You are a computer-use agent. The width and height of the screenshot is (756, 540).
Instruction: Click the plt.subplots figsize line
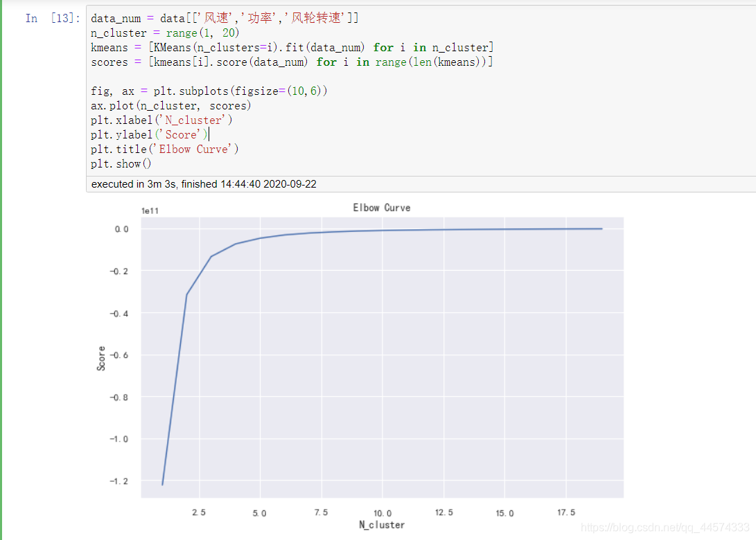click(x=209, y=91)
